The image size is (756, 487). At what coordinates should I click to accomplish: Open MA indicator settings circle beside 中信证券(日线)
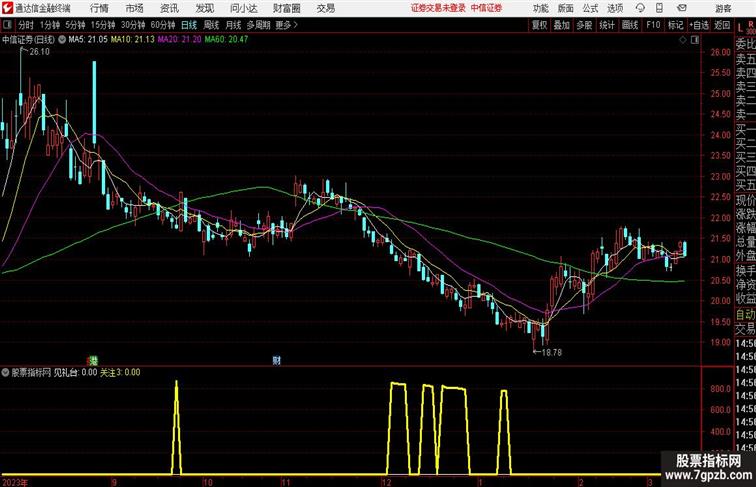[x=62, y=40]
